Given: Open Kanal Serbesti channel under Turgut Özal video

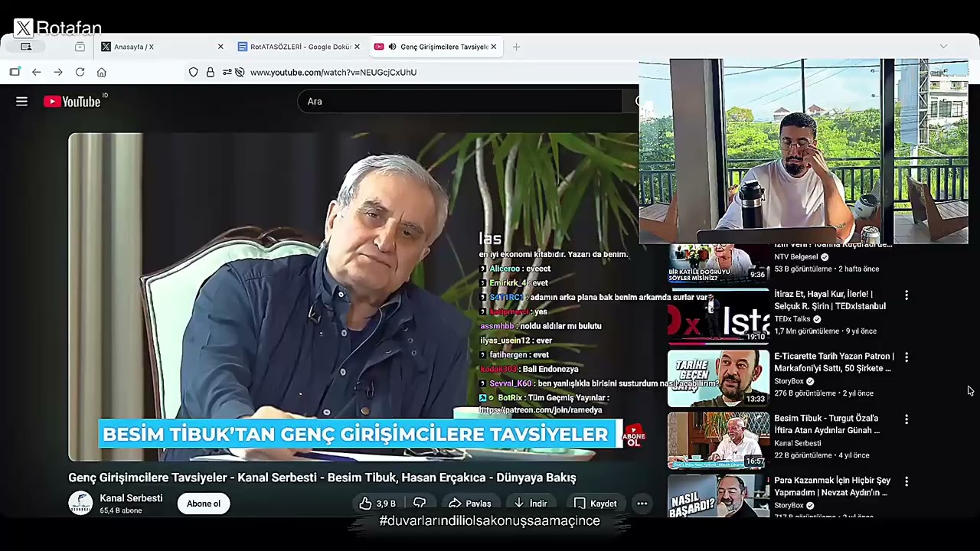Looking at the screenshot, I should (x=797, y=443).
